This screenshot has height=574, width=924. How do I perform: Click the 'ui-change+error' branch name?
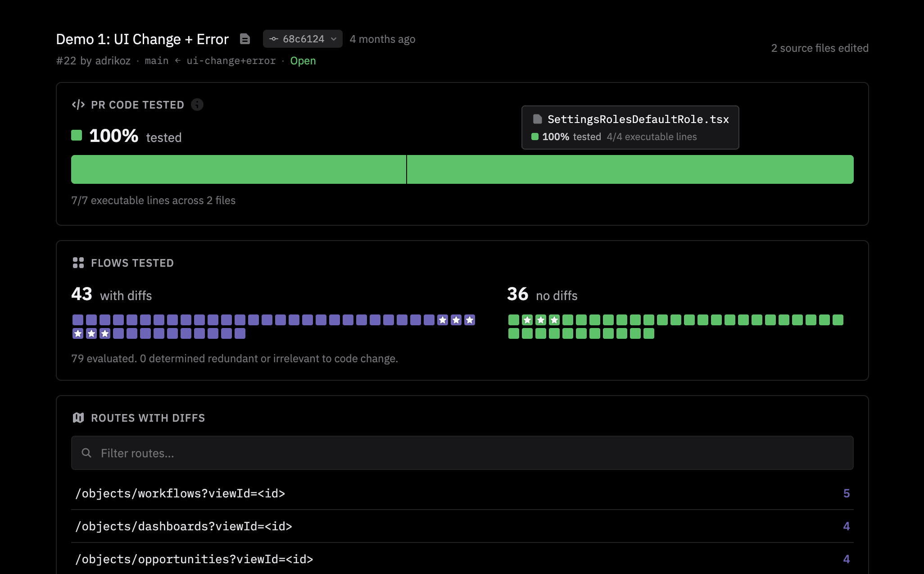231,61
